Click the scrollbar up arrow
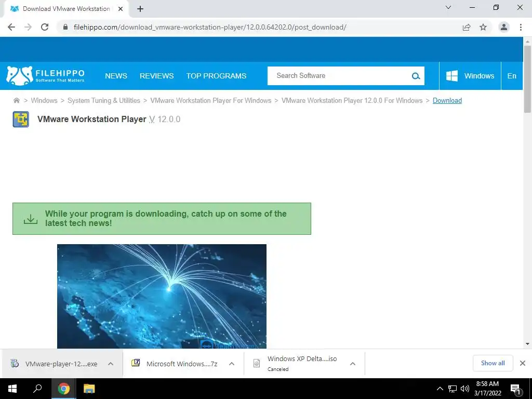This screenshot has height=399, width=532. [x=527, y=42]
